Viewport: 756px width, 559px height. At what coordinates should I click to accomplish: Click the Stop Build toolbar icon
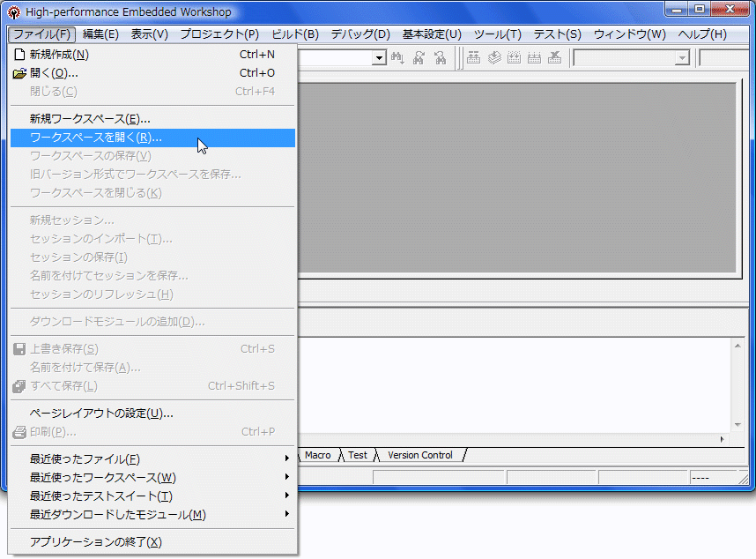pos(555,57)
